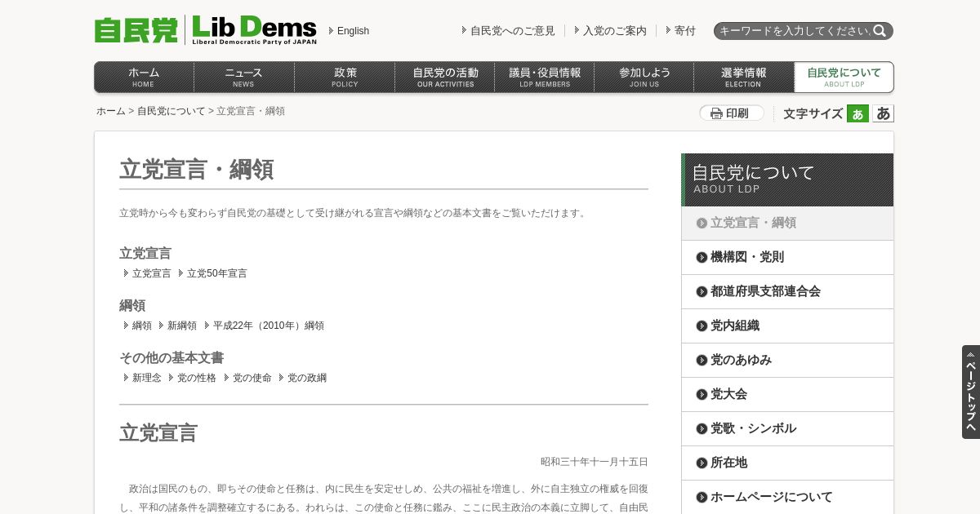Go to 自民党について in breadcrumb
The height and width of the screenshot is (514, 980).
(x=171, y=111)
